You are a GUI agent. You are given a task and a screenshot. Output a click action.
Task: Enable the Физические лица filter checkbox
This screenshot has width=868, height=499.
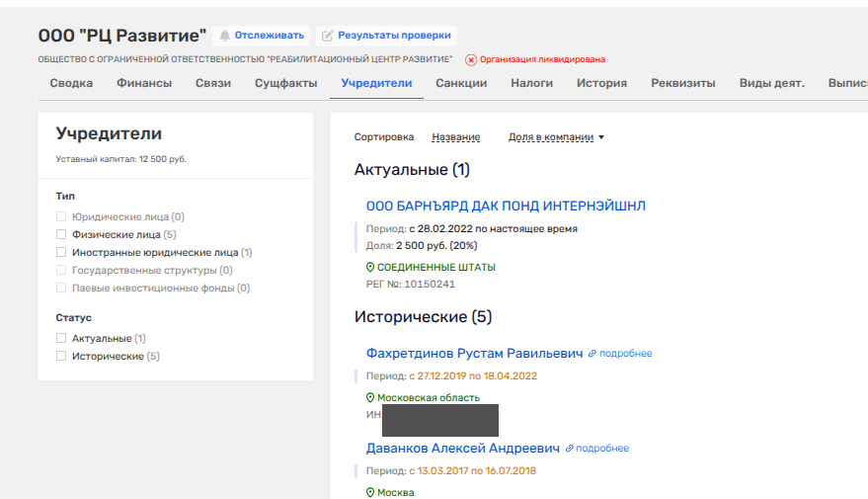click(61, 234)
